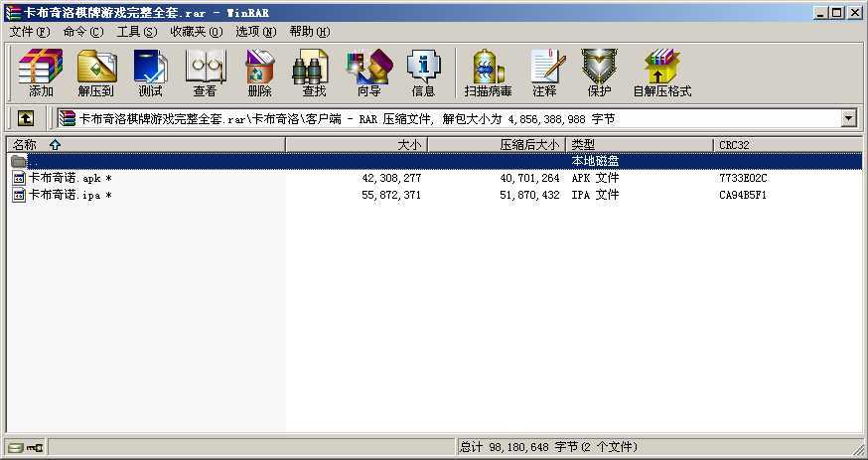This screenshot has width=868, height=460.
Task: Expand the address bar path dropdown
Action: tap(848, 118)
